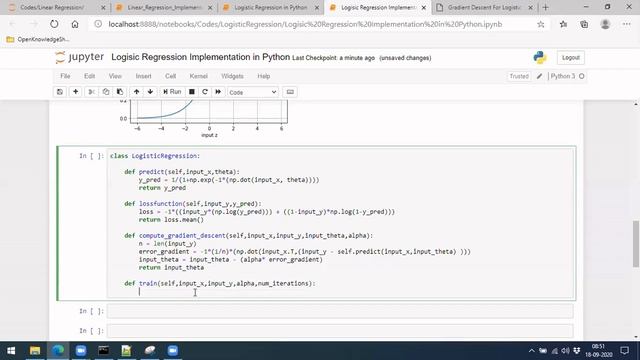Copy selected cells icon

pos(106,92)
